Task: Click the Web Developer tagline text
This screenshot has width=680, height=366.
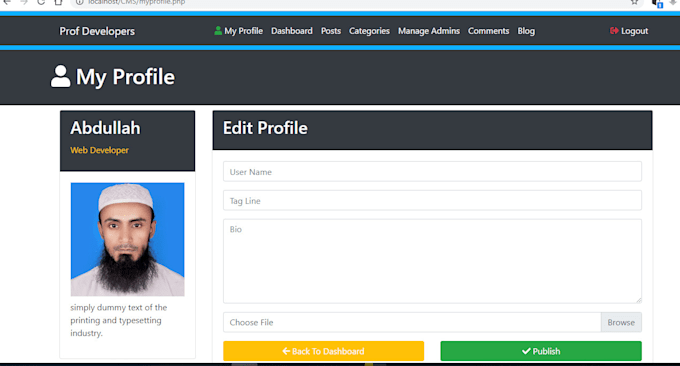Action: pyautogui.click(x=99, y=150)
